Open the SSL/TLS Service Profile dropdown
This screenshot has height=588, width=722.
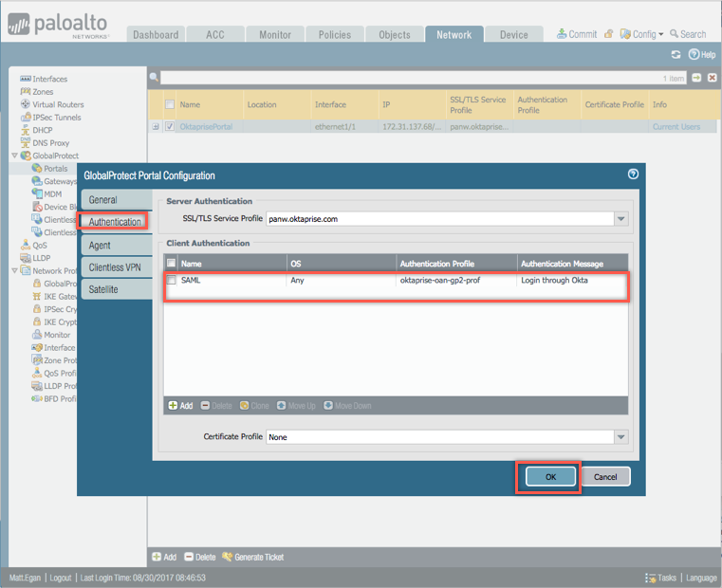pyautogui.click(x=620, y=219)
